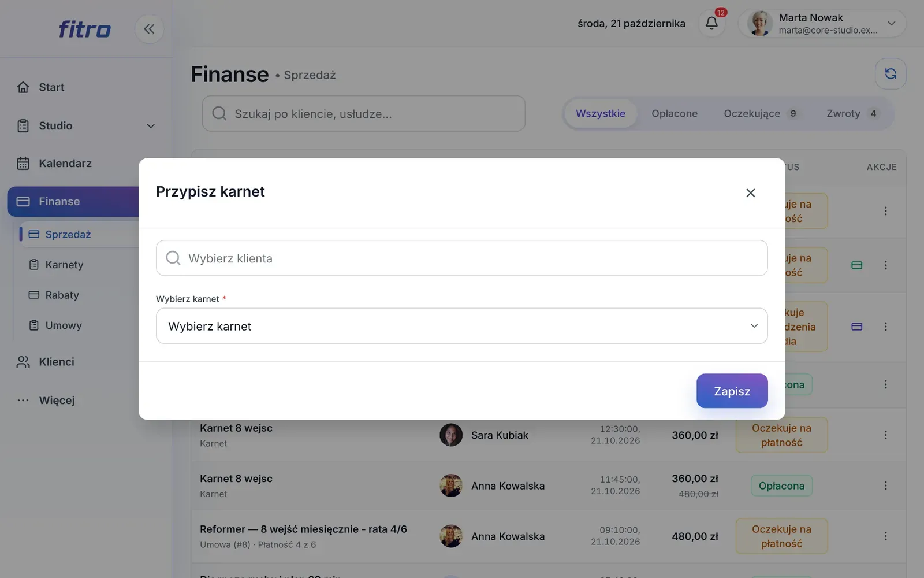Open row actions menu for Sara Kubiak
Screen dimensions: 924x578
(885, 435)
